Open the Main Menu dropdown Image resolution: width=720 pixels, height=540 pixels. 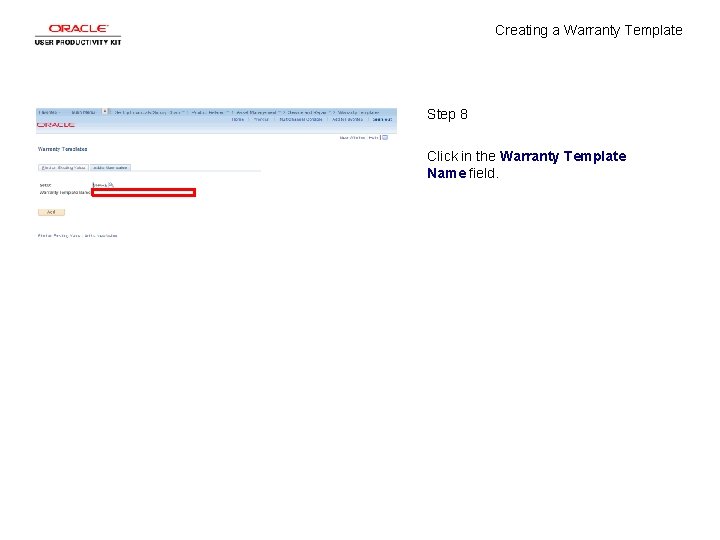(x=84, y=112)
